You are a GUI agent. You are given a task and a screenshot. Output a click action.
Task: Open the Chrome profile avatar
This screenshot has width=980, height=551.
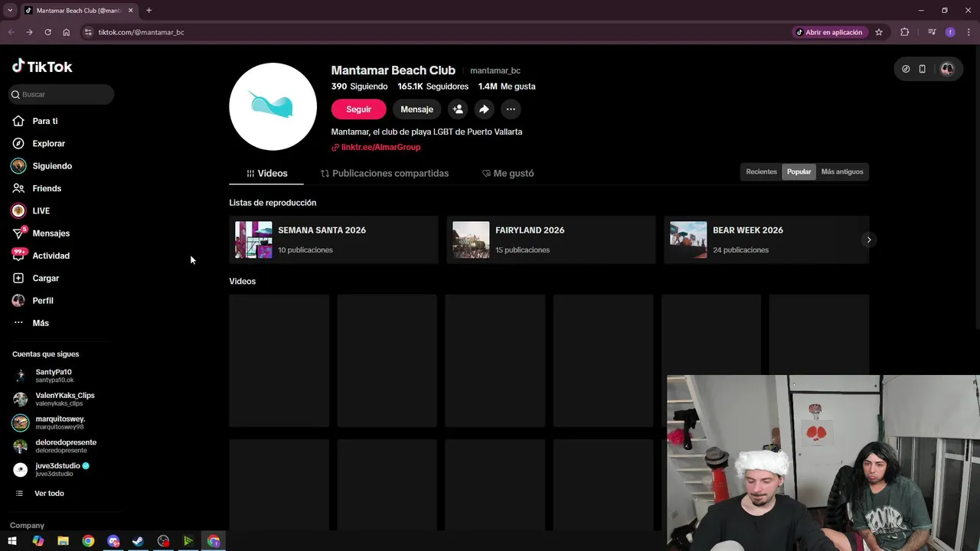(950, 32)
